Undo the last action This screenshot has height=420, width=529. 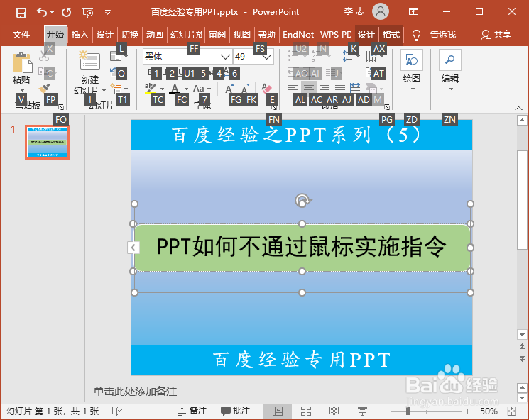coord(42,13)
